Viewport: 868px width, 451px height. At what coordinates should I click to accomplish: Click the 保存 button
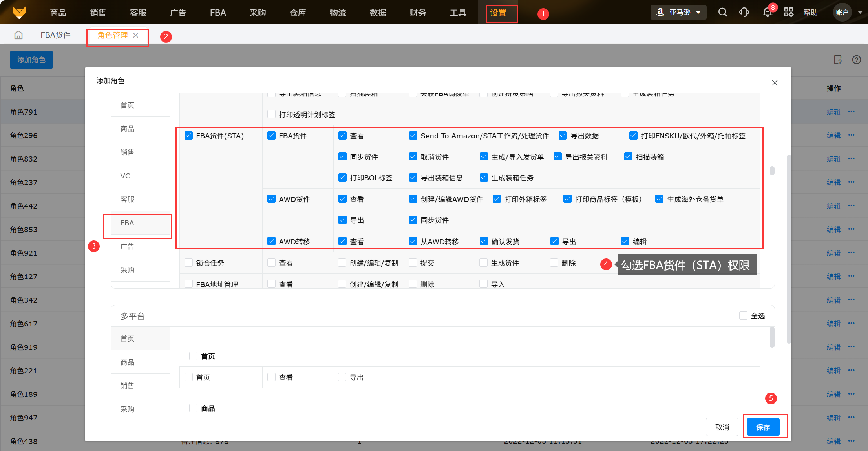tap(763, 427)
